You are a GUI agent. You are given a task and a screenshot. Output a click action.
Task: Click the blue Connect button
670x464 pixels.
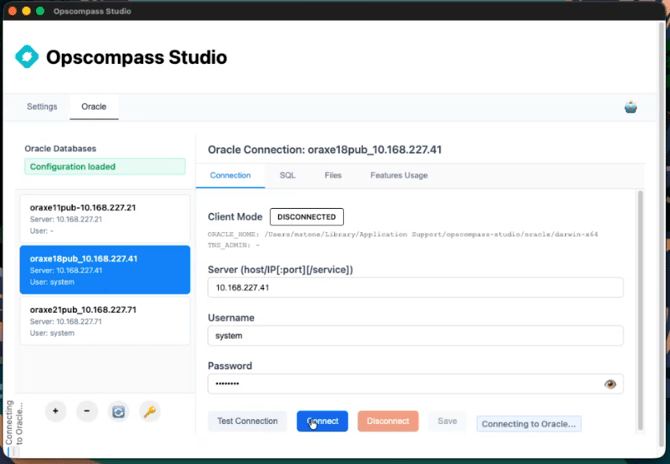[322, 421]
